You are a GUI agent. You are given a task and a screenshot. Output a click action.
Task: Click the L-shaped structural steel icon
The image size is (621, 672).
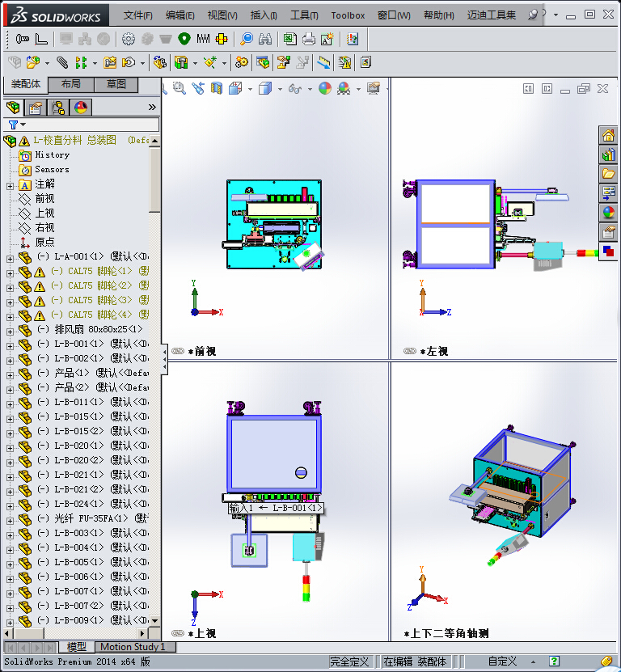click(x=41, y=40)
